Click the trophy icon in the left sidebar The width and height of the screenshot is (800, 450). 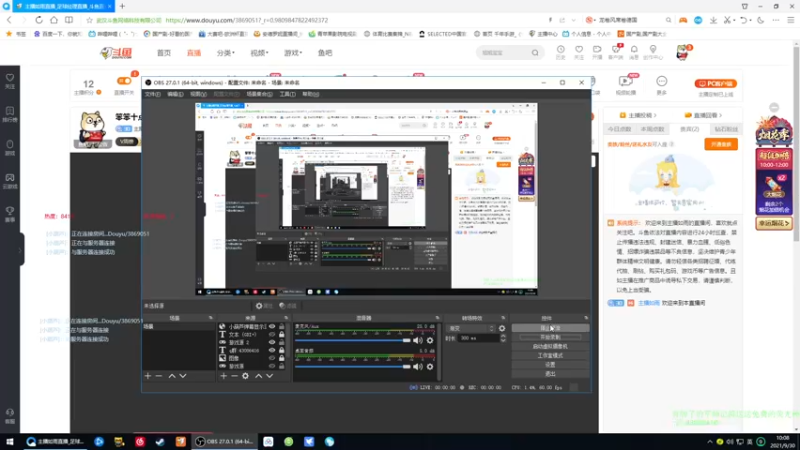click(x=10, y=213)
